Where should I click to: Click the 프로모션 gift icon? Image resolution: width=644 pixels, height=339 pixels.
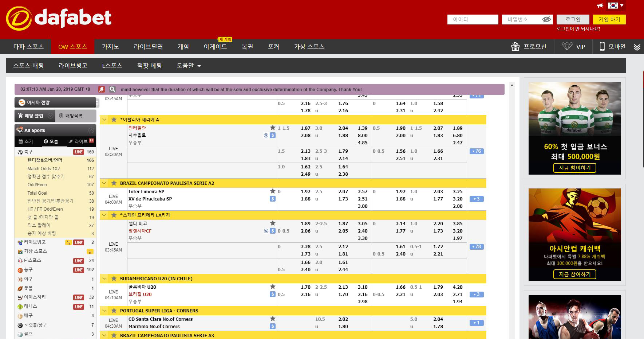pyautogui.click(x=515, y=47)
